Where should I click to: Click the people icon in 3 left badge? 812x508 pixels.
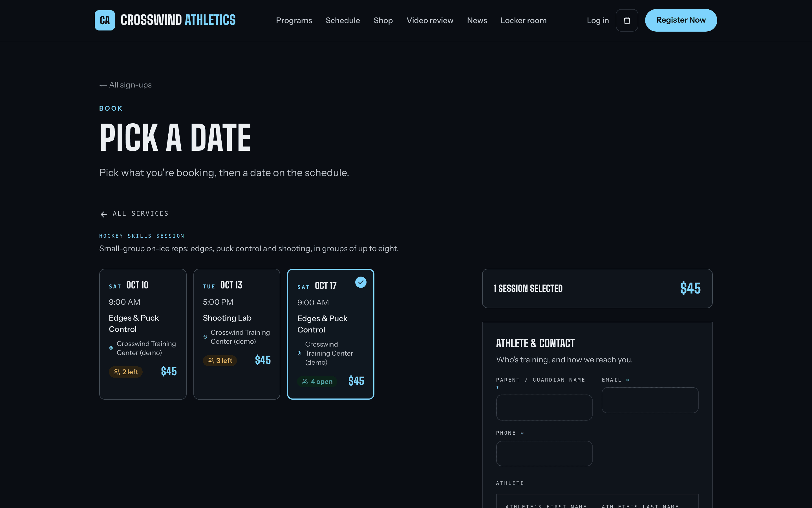coord(211,360)
